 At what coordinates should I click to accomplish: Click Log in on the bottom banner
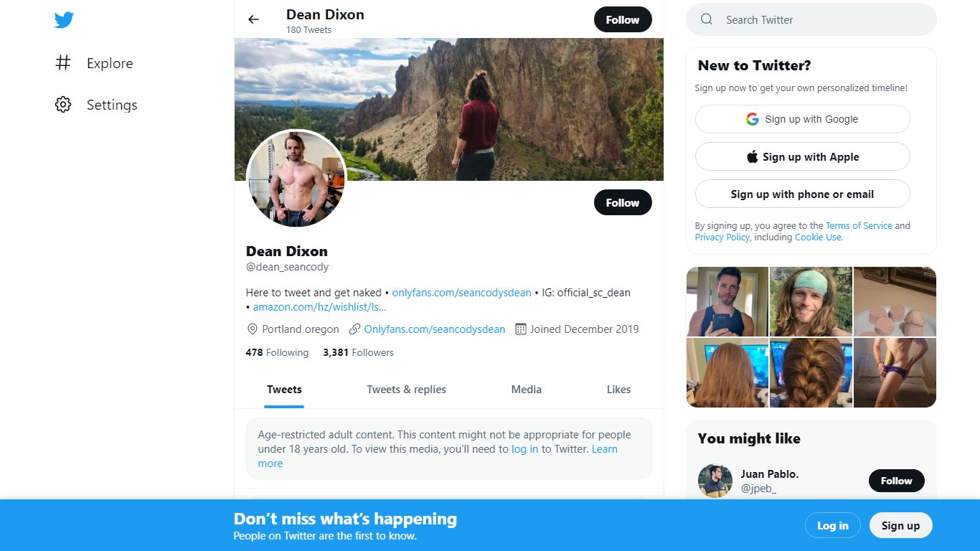[832, 525]
